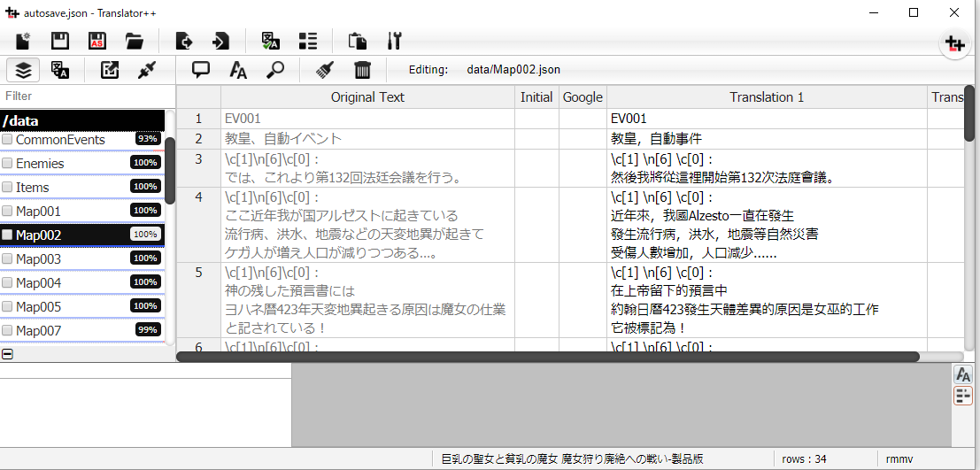Click the Initial column header
Screen dimensions: 980x470
coord(536,96)
